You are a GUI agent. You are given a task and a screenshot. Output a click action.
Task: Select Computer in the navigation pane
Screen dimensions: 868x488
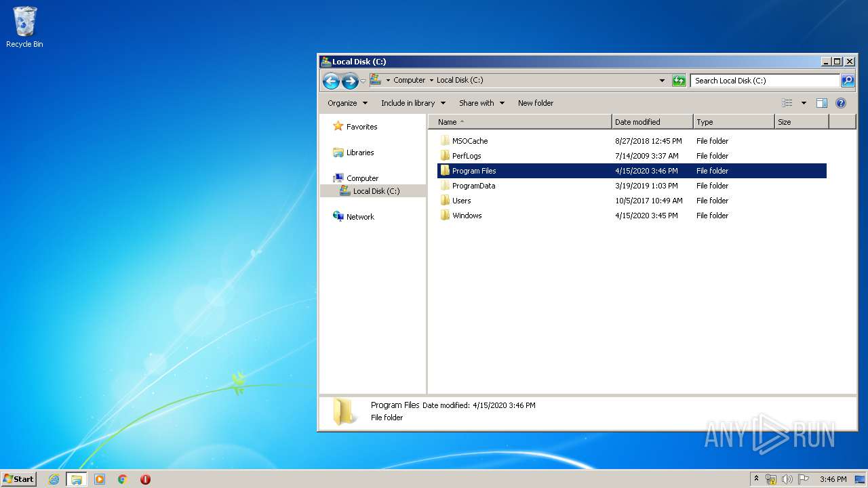point(362,178)
